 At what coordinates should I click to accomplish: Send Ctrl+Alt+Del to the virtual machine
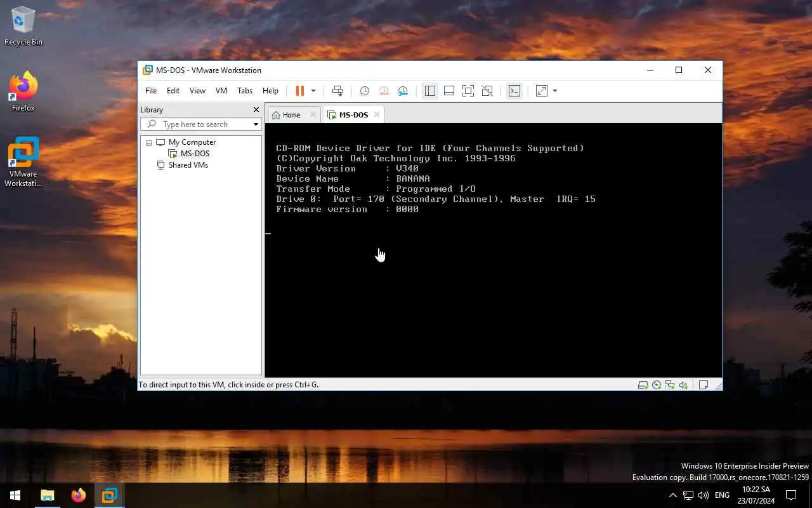point(337,91)
